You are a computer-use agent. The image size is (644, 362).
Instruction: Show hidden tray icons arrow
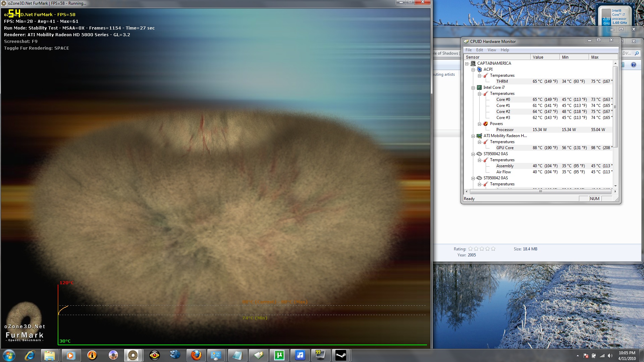click(578, 356)
